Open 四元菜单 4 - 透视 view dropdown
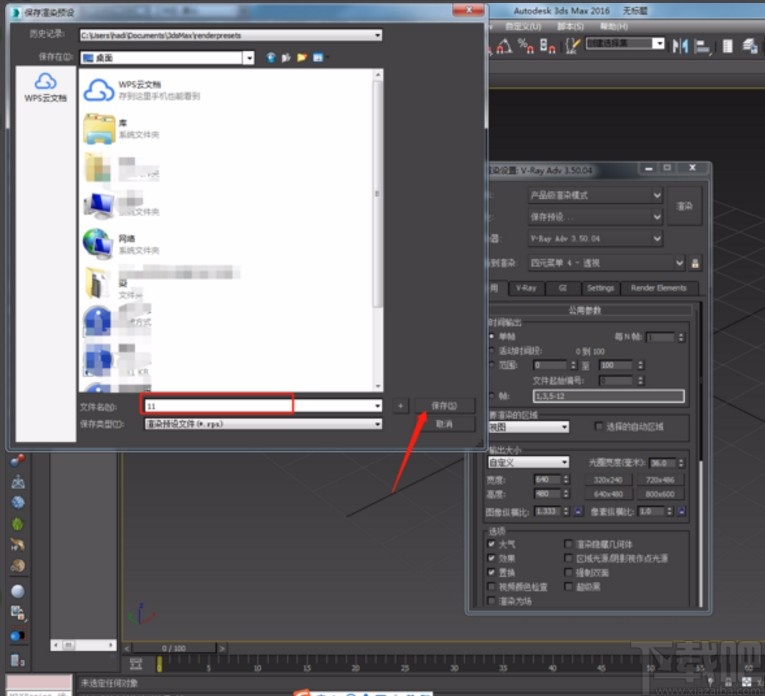The width and height of the screenshot is (765, 696). (x=606, y=263)
